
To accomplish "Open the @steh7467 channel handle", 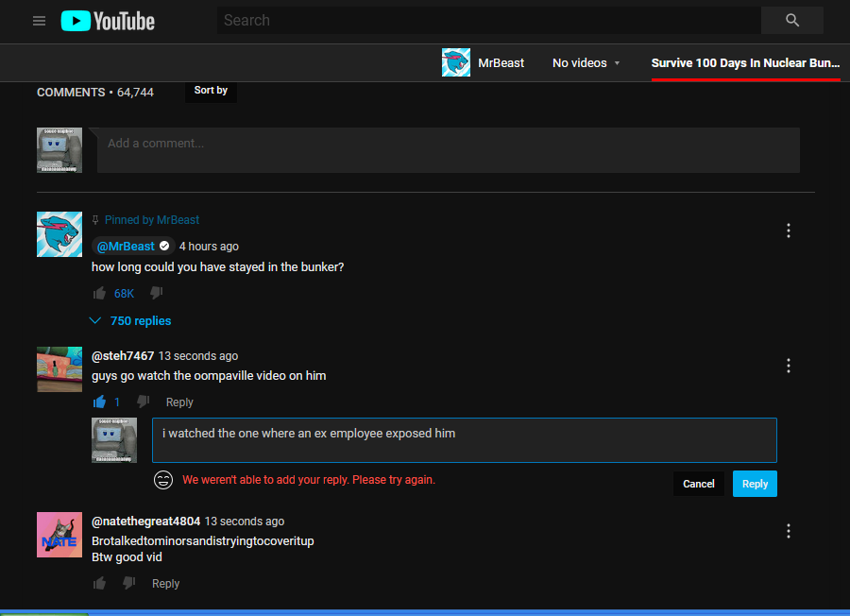I will [123, 356].
